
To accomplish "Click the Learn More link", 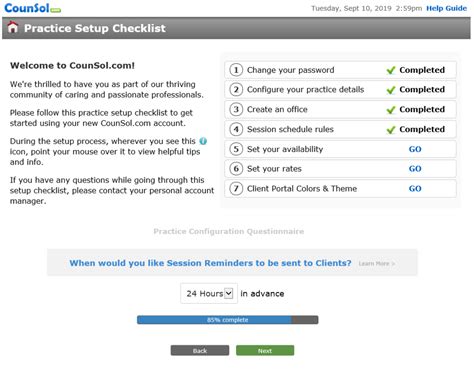I will click(x=377, y=263).
